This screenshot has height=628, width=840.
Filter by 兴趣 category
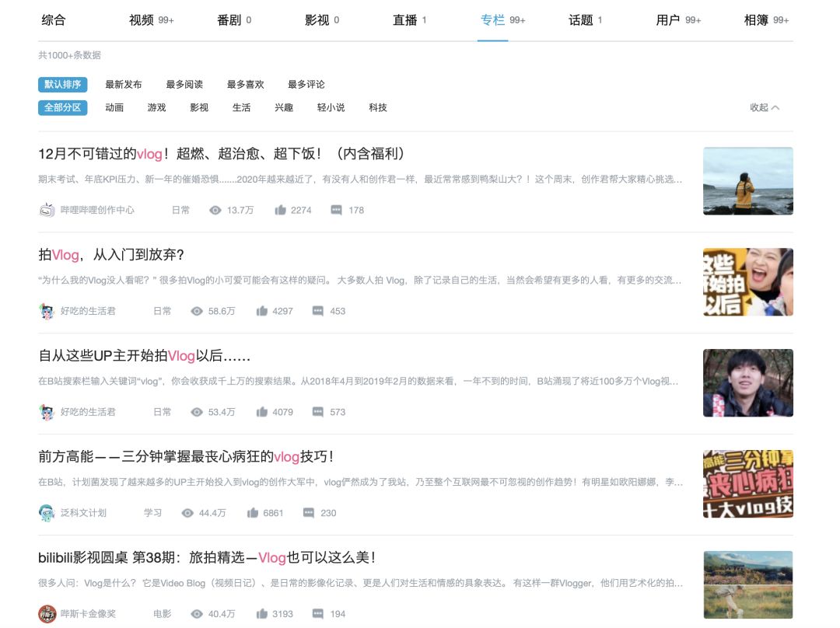pos(284,107)
